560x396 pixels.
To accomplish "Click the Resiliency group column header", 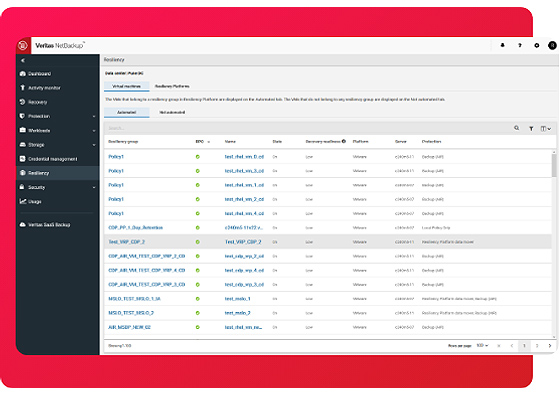I will [123, 141].
